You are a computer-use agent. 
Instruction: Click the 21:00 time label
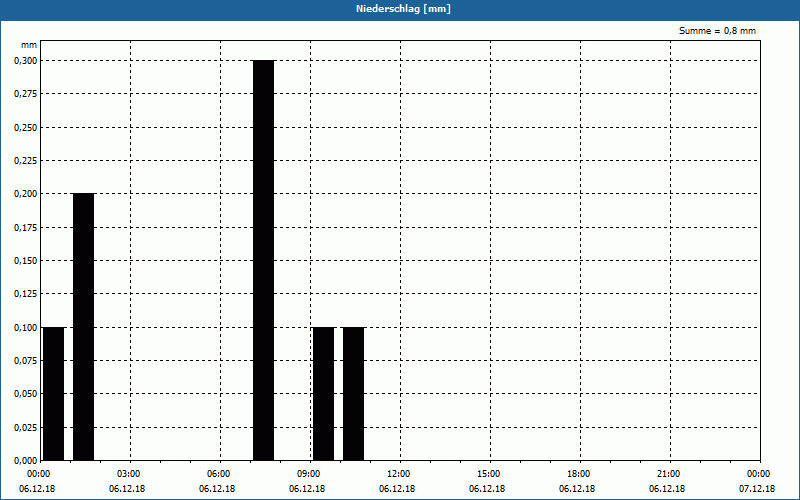click(668, 474)
